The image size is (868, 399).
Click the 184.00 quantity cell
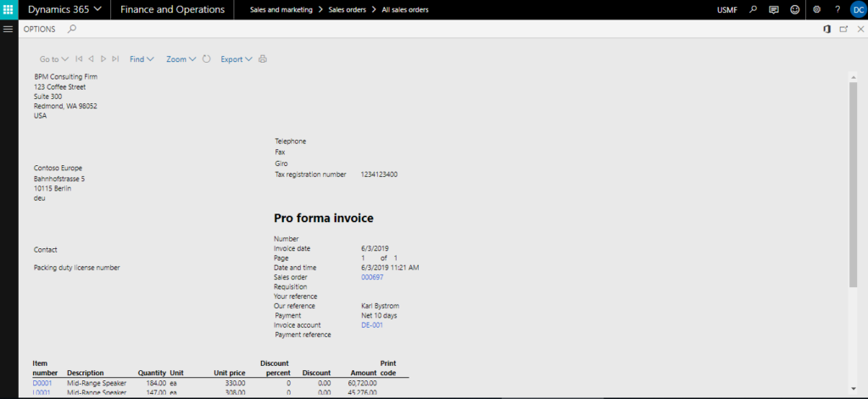point(156,383)
